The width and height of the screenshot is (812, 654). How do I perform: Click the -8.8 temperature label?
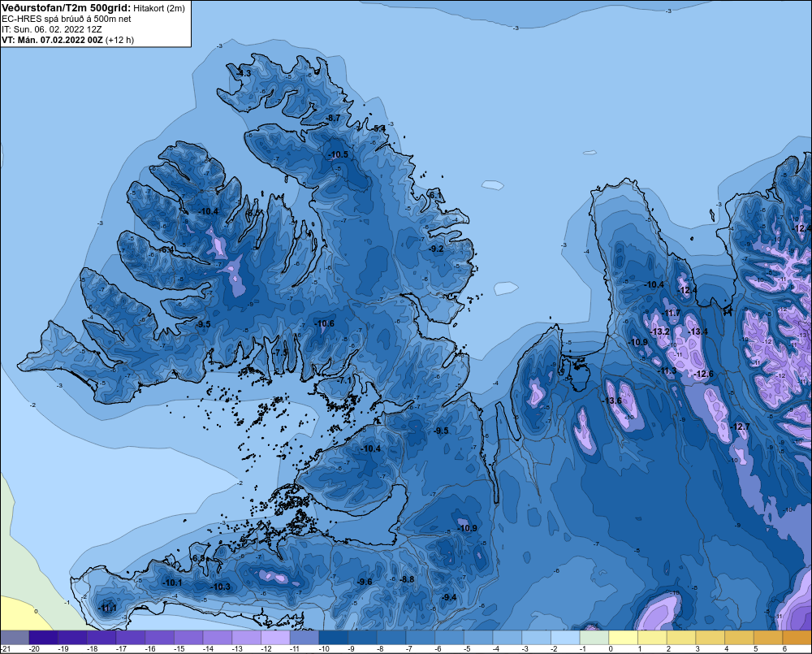click(x=407, y=579)
